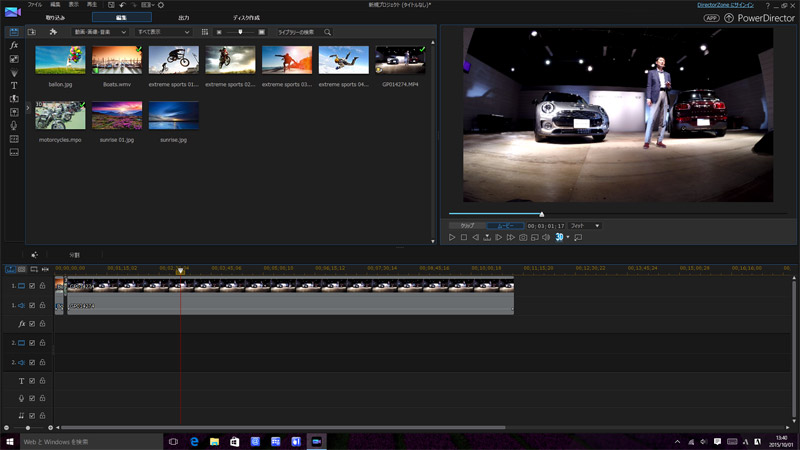Select the sunrise 01.jpg thumbnail
Image resolution: width=800 pixels, height=450 pixels.
point(117,116)
